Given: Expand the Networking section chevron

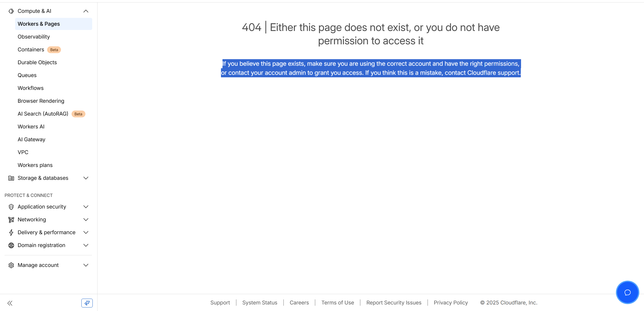Looking at the screenshot, I should tap(86, 220).
